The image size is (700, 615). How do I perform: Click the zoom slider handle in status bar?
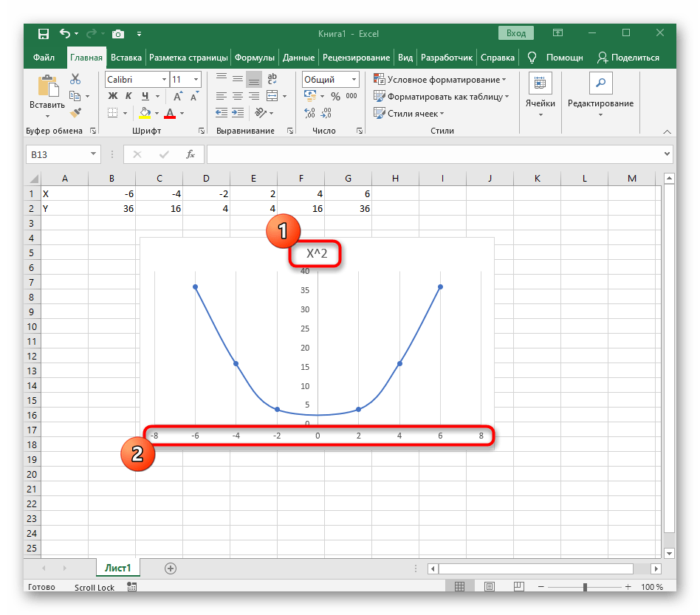(x=585, y=587)
